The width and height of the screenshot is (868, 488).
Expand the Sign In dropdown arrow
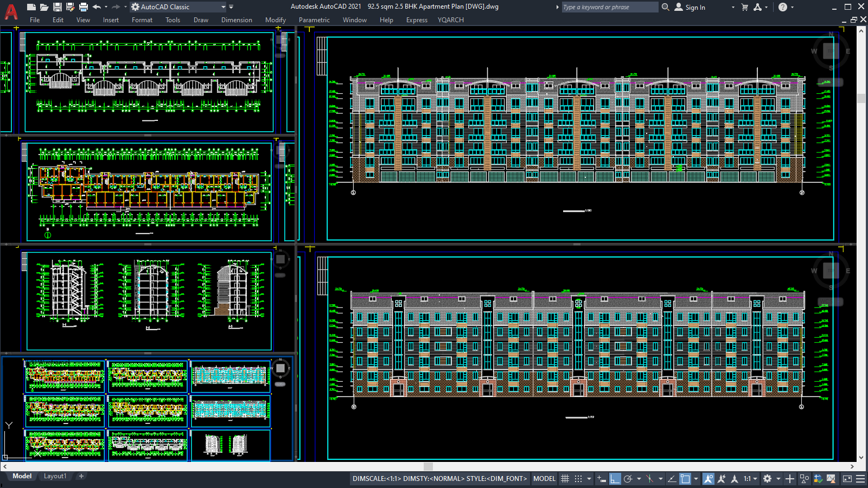(733, 8)
